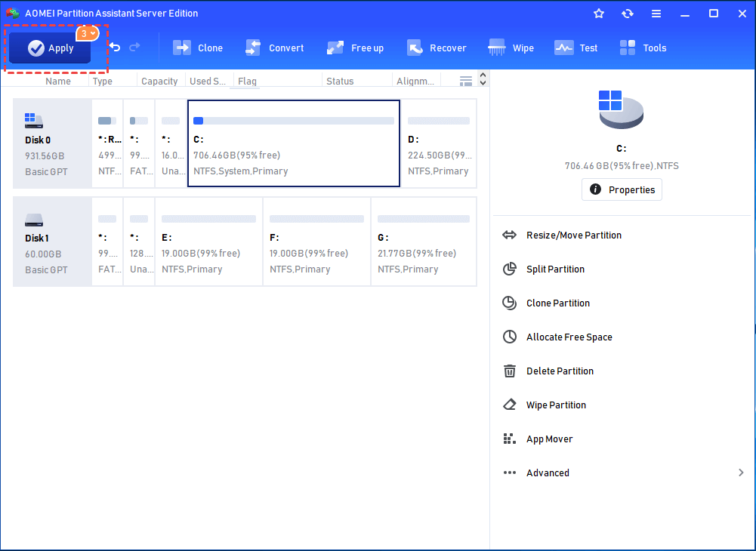Click the C: drive disk icon in right panel
Image resolution: width=756 pixels, height=551 pixels.
621,109
